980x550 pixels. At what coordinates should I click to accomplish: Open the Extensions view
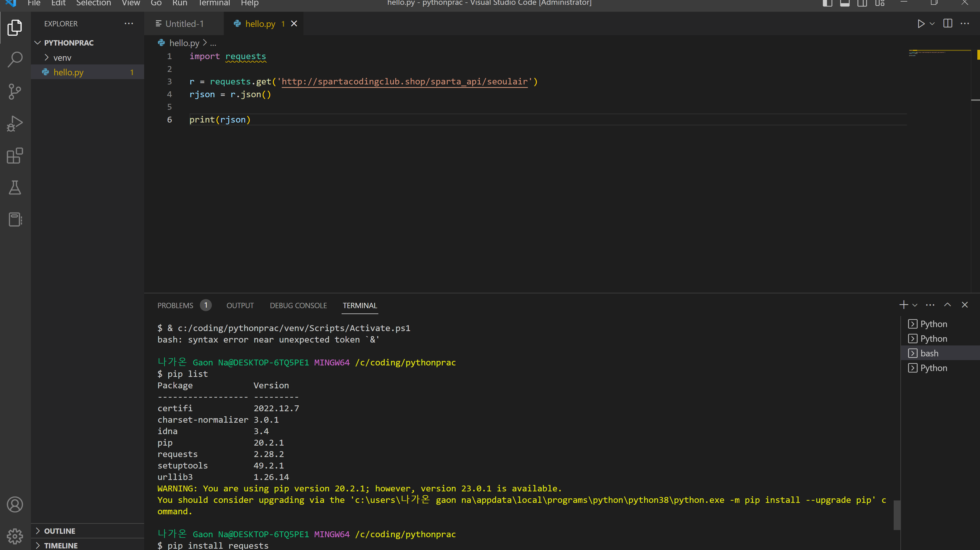click(15, 156)
